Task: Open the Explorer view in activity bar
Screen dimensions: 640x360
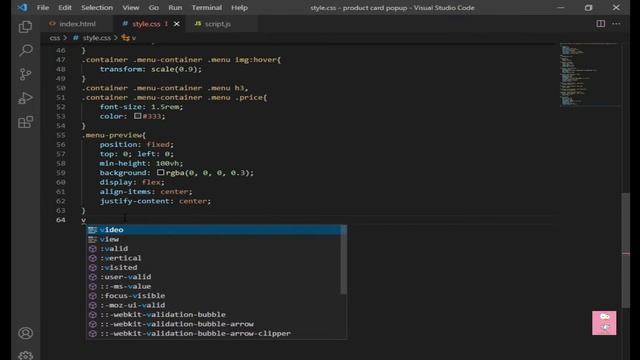Action: (25, 27)
